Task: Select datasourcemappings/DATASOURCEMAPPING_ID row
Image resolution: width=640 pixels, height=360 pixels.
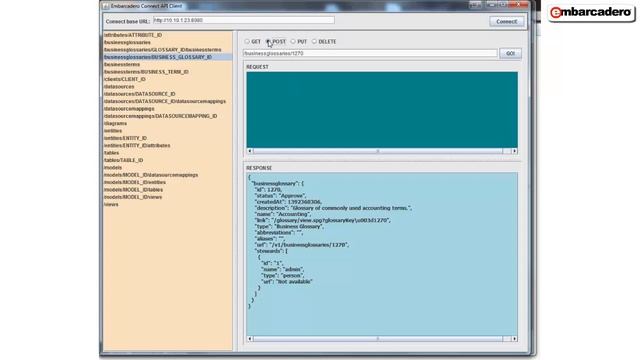Action: (x=168, y=116)
